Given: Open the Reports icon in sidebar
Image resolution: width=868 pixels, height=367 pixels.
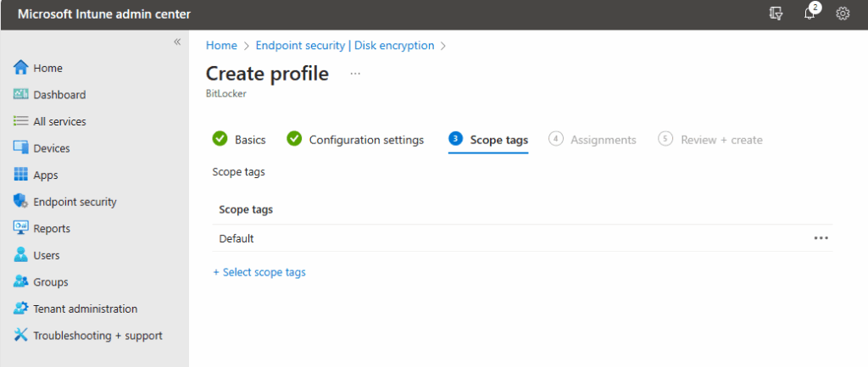Looking at the screenshot, I should point(21,228).
